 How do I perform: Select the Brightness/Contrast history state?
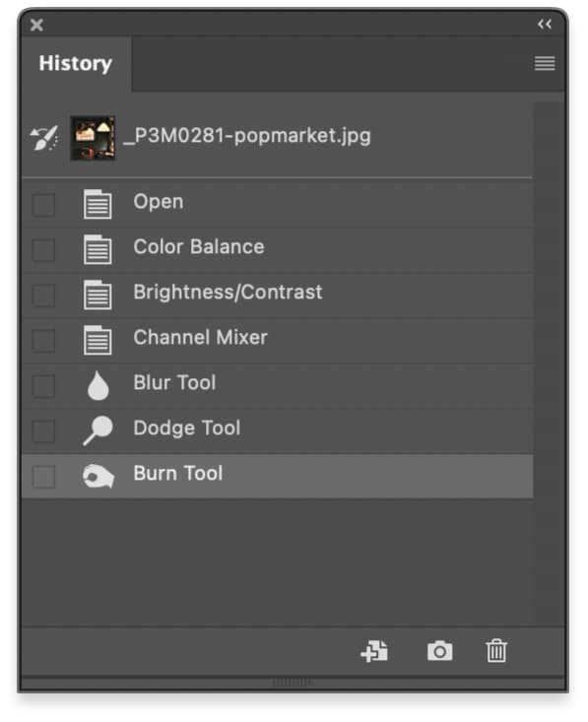(278, 295)
